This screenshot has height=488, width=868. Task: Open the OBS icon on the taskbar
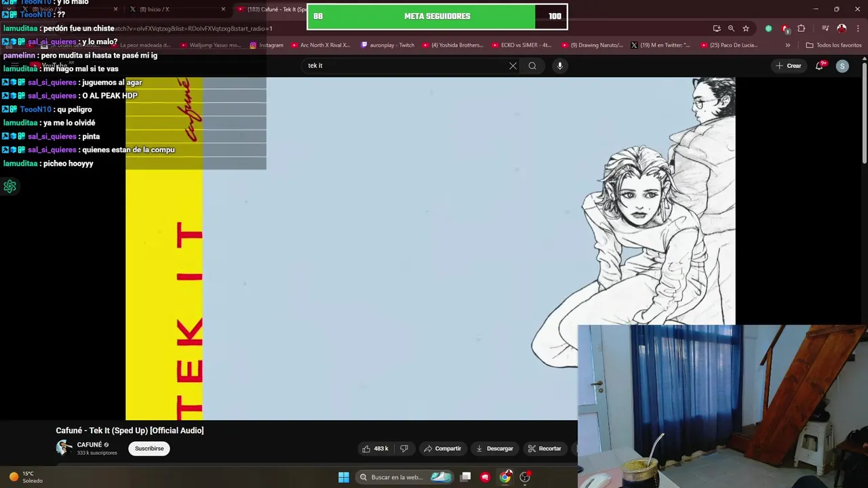click(525, 477)
